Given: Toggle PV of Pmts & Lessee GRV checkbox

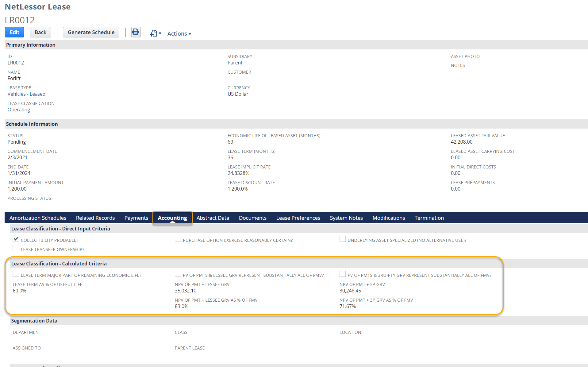Looking at the screenshot, I should tap(178, 274).
